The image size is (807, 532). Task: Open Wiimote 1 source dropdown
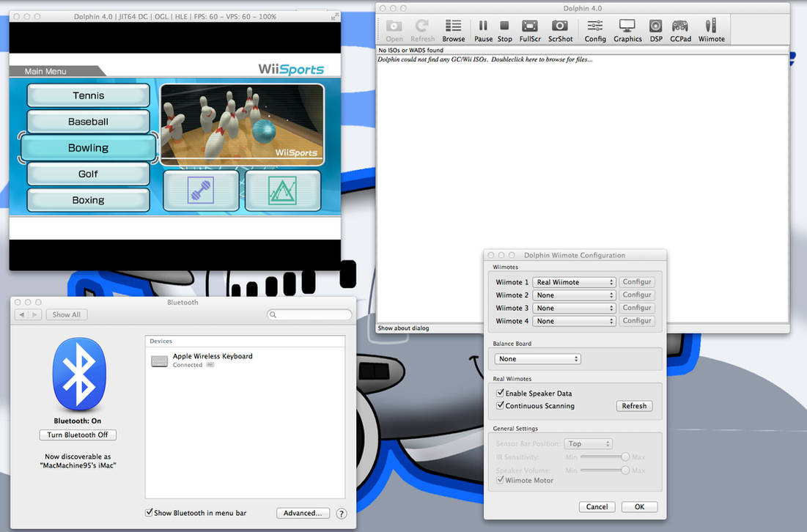tap(574, 282)
